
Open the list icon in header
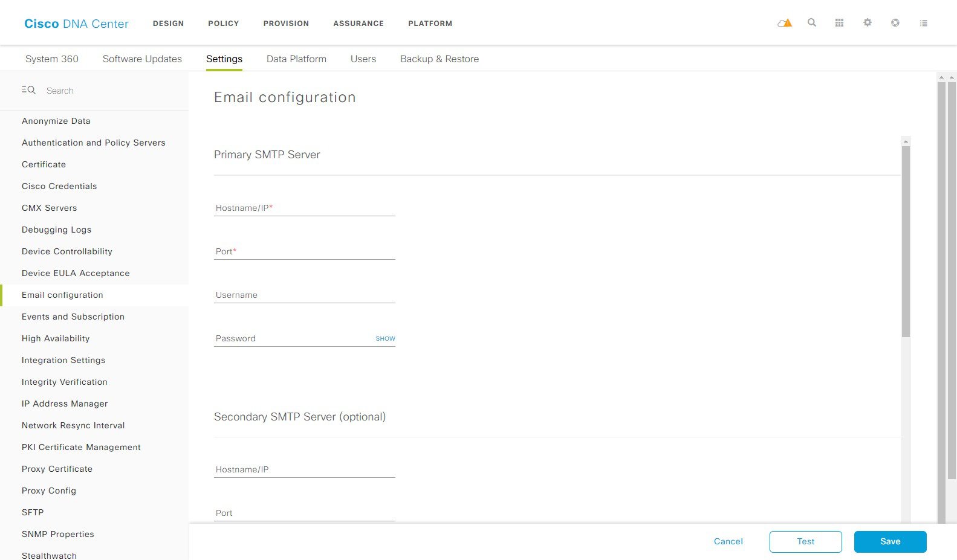click(x=923, y=23)
